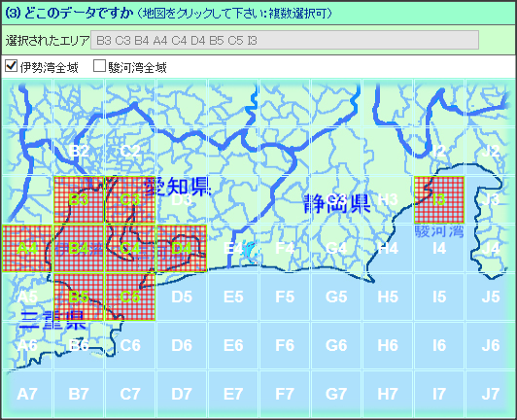
Task: Uncheck the 伊勢湾全域 checkbox
Action: point(12,66)
